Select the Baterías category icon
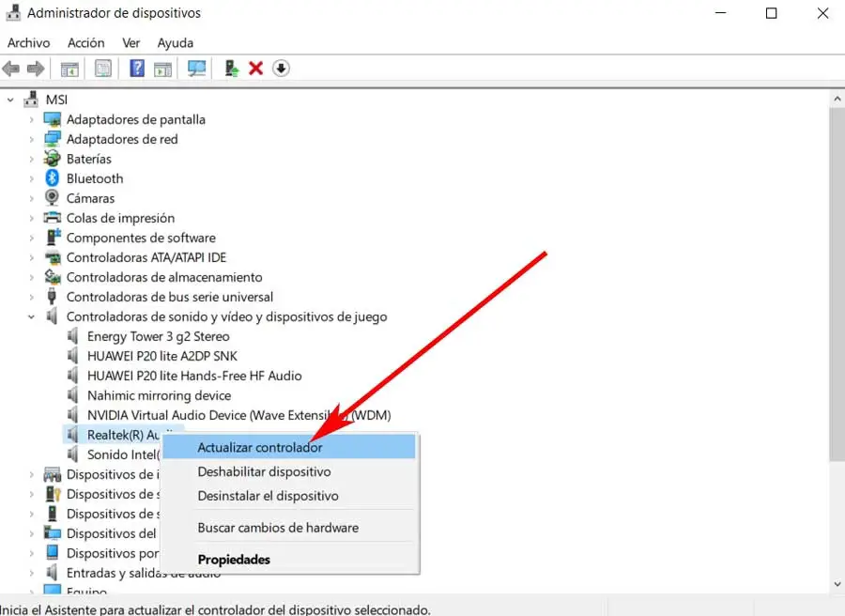Viewport: 845px width, 616px height. tap(53, 159)
